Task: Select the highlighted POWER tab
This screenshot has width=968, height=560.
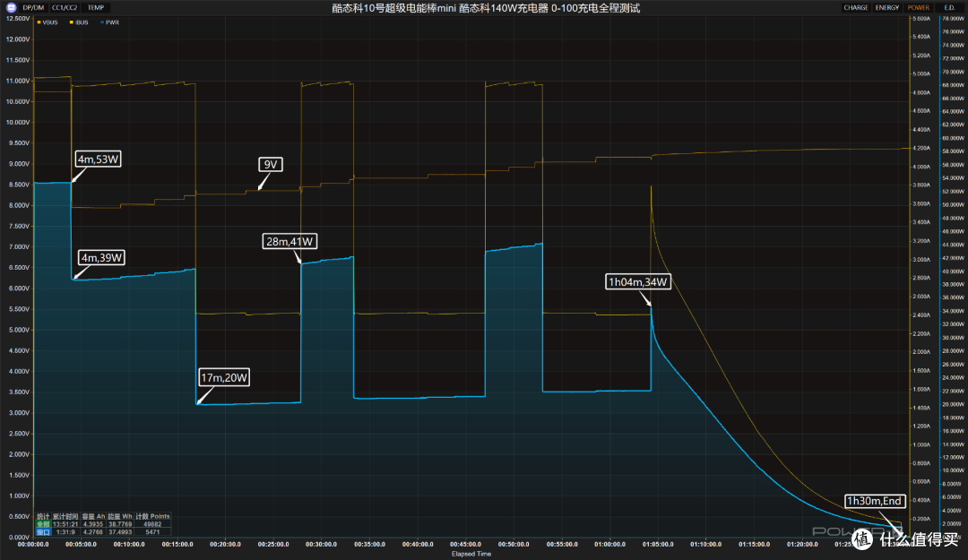Action: 918,7
